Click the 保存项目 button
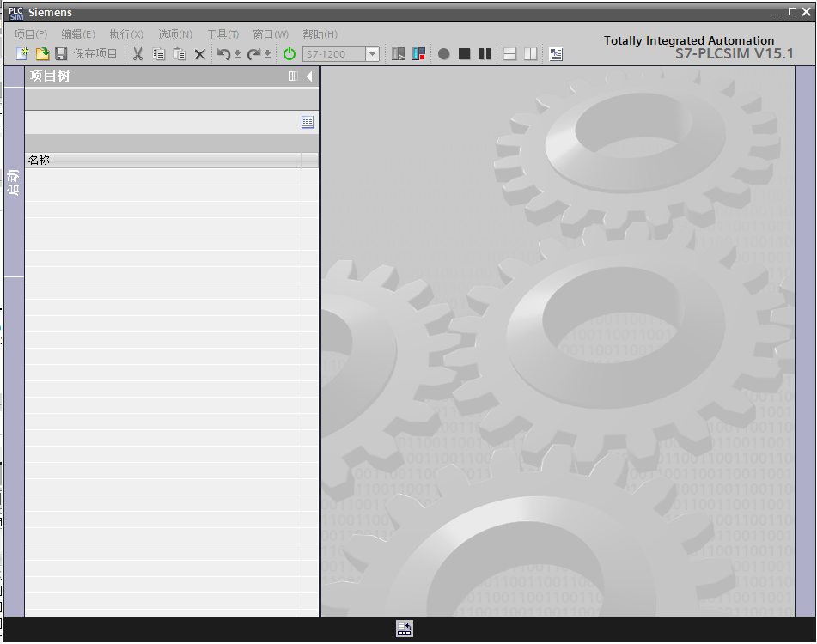The width and height of the screenshot is (817, 644). pos(87,54)
